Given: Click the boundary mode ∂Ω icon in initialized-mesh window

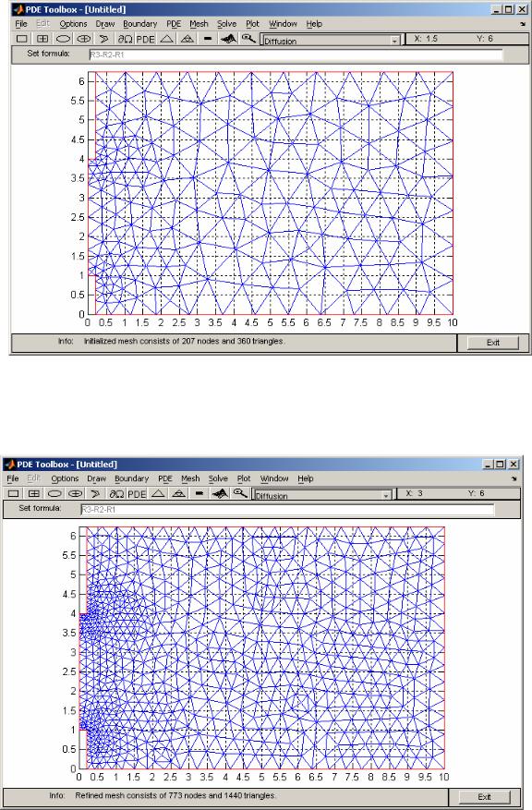Looking at the screenshot, I should [x=125, y=39].
